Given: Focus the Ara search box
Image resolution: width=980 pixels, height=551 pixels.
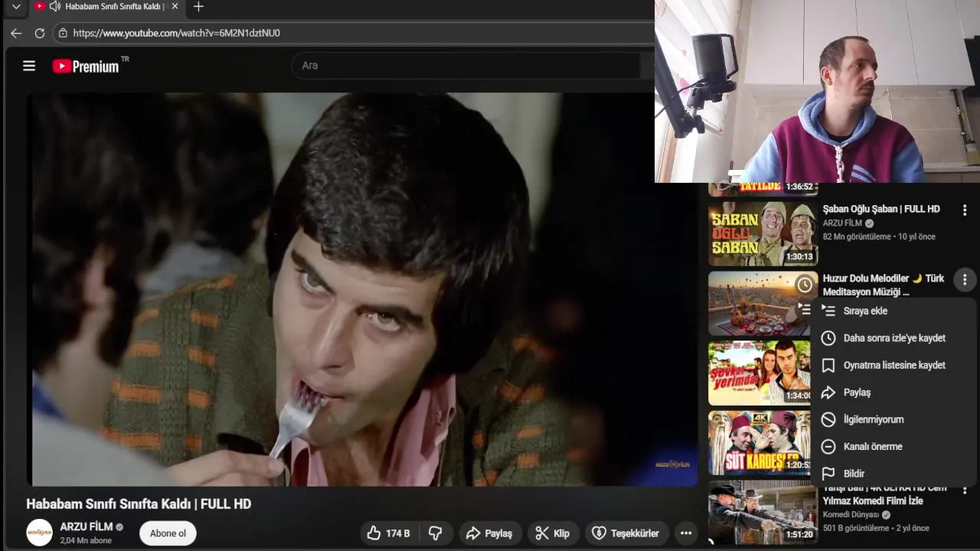Looking at the screenshot, I should pos(465,66).
